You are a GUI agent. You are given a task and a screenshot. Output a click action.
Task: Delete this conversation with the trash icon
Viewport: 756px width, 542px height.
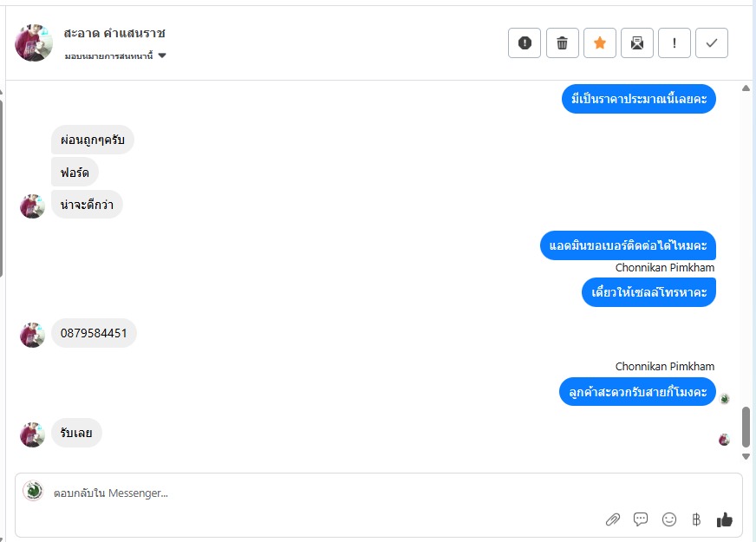tap(562, 42)
